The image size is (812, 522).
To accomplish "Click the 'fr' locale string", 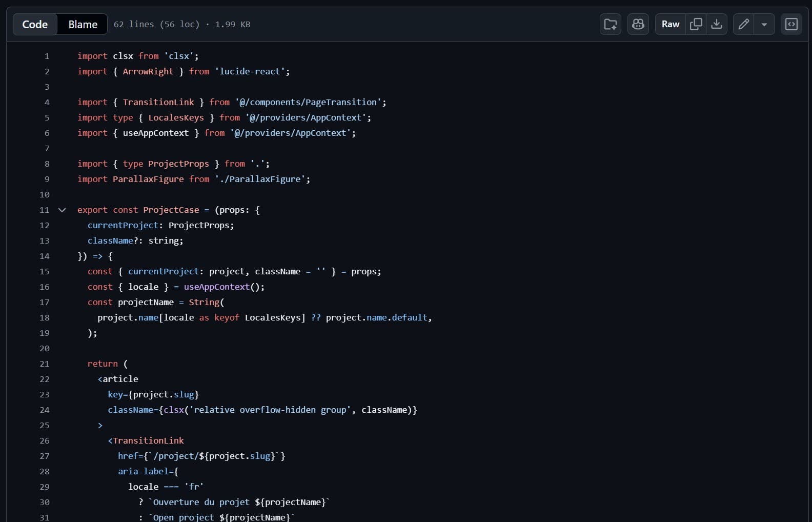I will [194, 487].
